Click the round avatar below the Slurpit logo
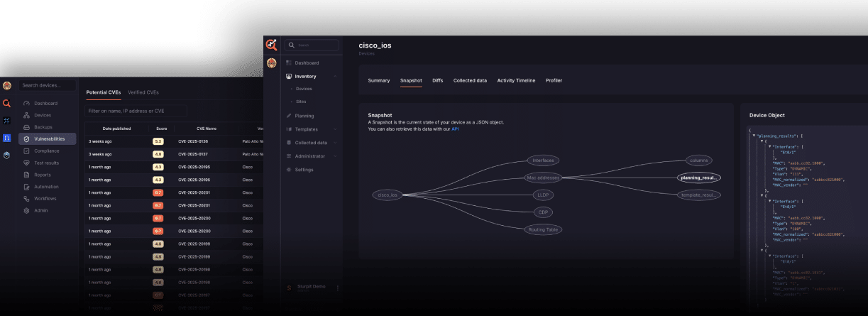Image resolution: width=868 pixels, height=316 pixels. pos(271,63)
